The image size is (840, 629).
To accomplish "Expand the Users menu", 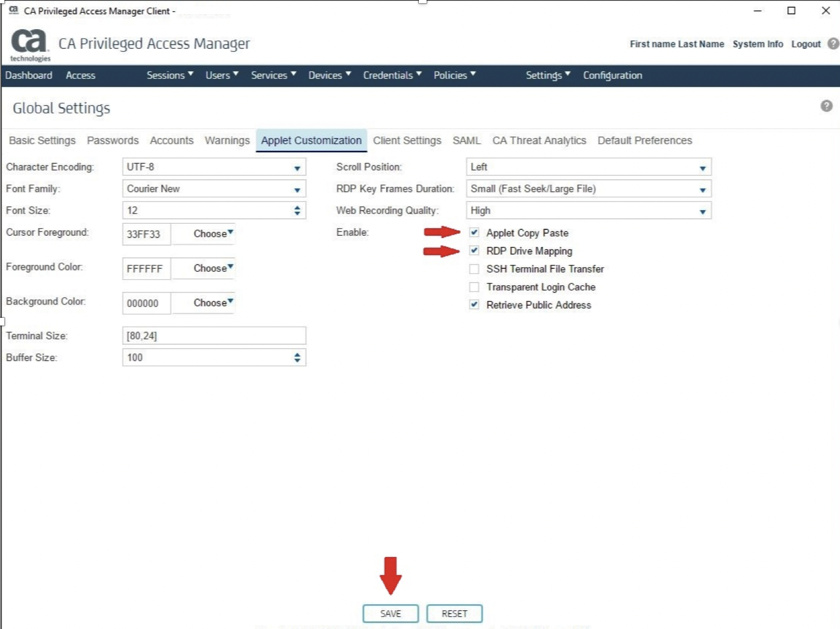I will [222, 75].
